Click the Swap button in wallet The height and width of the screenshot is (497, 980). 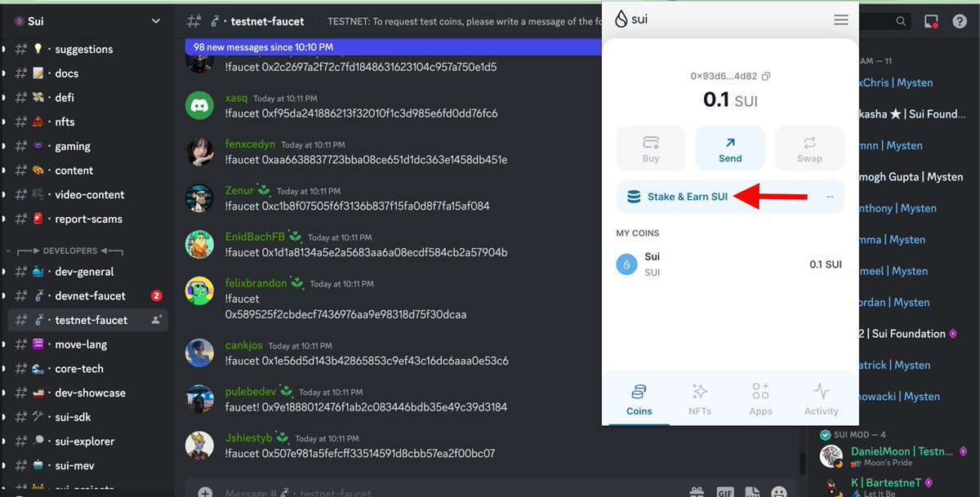click(x=809, y=149)
